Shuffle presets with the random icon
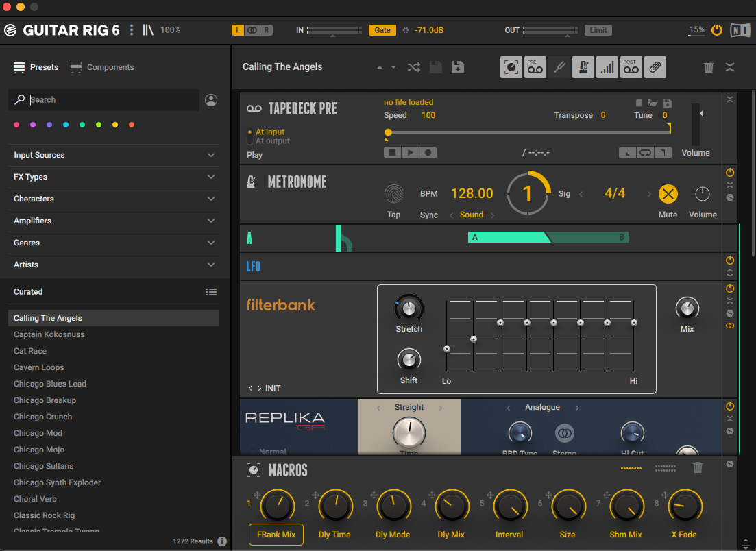This screenshot has width=756, height=551. point(414,67)
